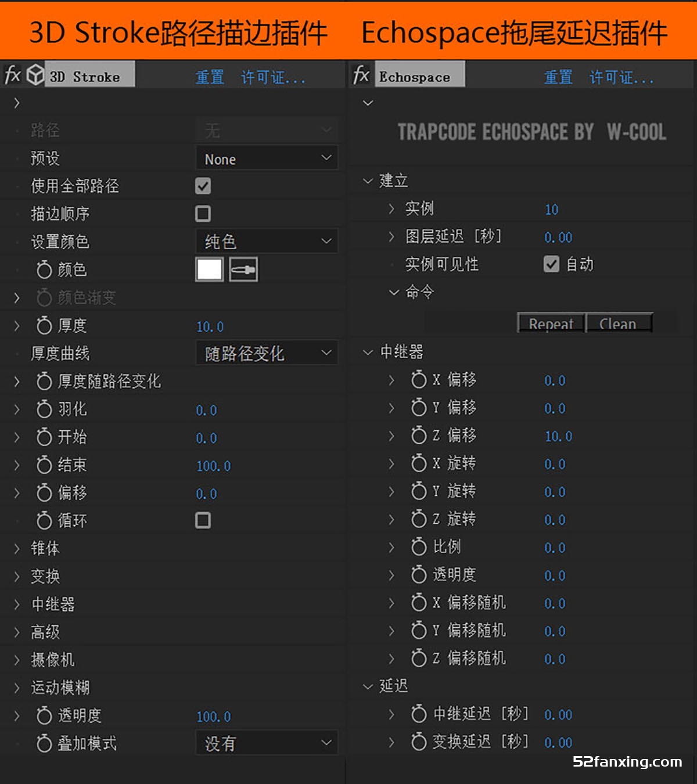Click the Z 偏移 value 10.0
697x784 pixels.
pos(558,436)
